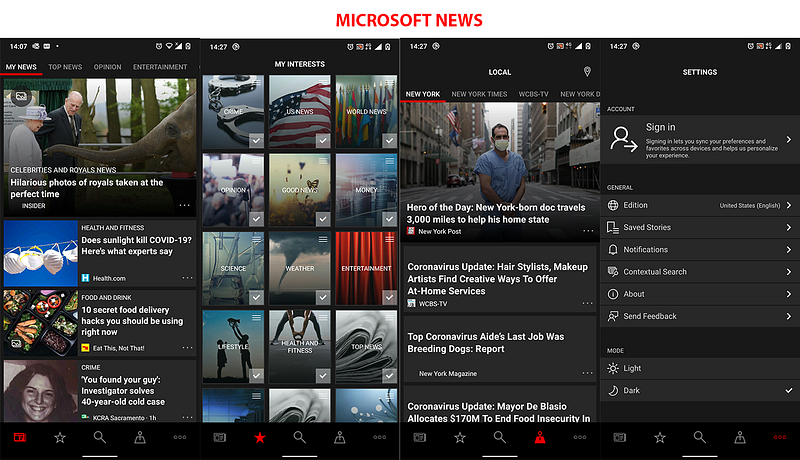
Task: Switch to MY NEWS tab
Action: pos(21,67)
